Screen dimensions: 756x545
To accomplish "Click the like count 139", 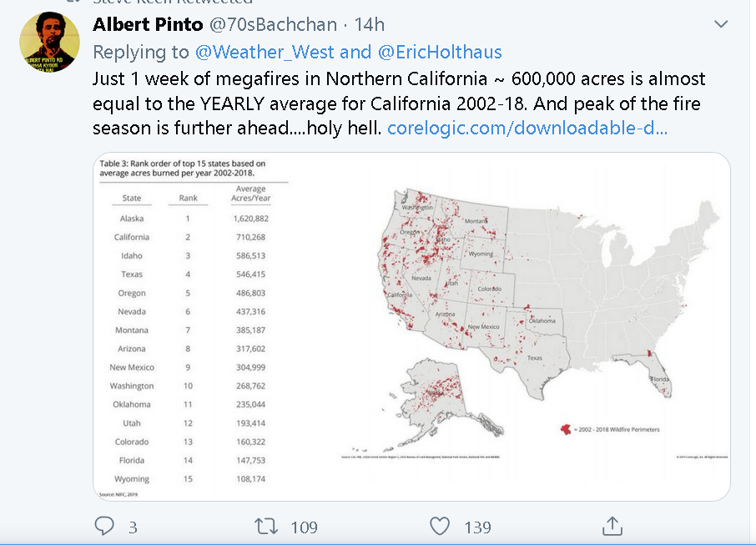I will click(x=478, y=527).
